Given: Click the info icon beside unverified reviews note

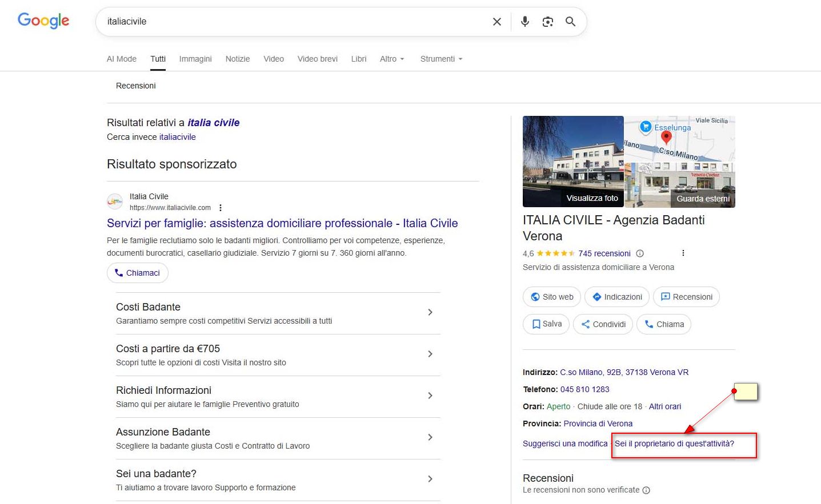Looking at the screenshot, I should tap(646, 490).
